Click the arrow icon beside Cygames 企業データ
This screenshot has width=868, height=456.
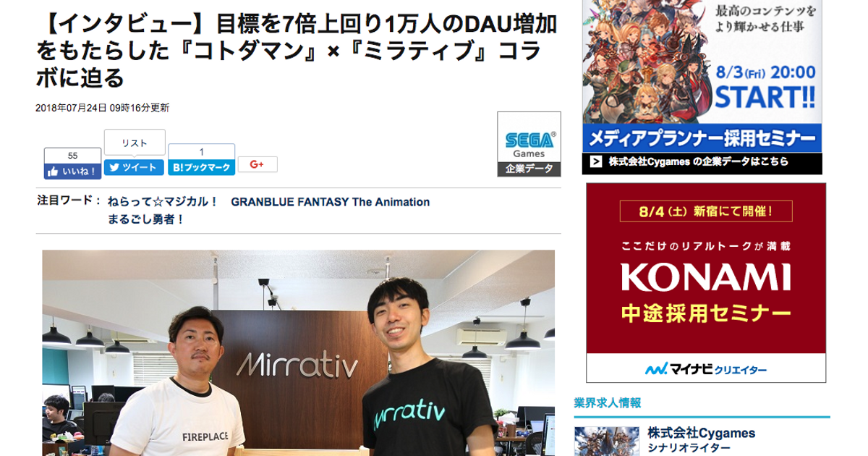click(x=595, y=162)
